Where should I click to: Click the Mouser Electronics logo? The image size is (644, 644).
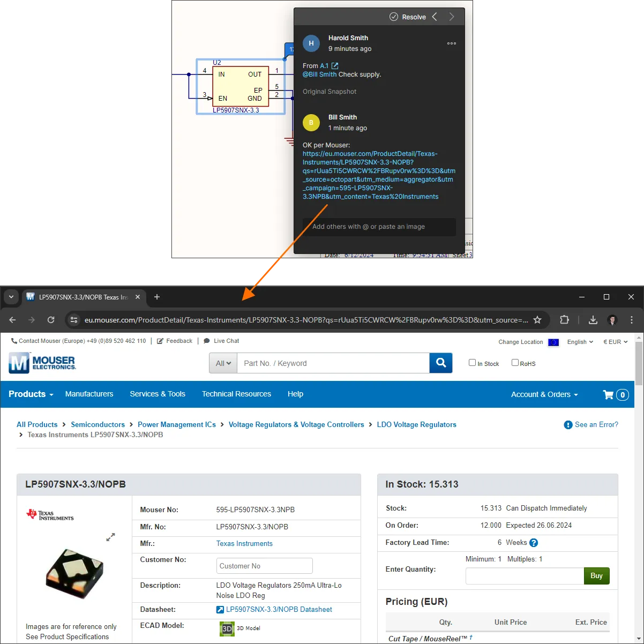click(42, 363)
